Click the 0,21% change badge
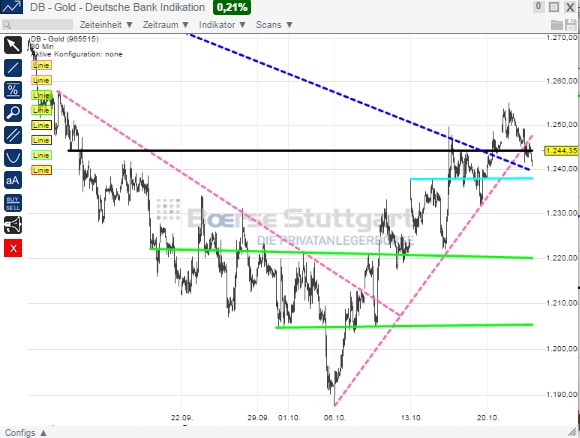Image resolution: width=580 pixels, height=438 pixels. tap(232, 7)
